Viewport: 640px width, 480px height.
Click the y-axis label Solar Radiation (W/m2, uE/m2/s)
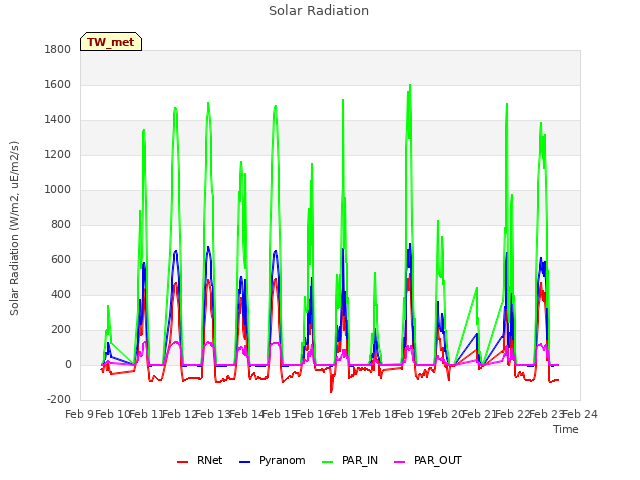click(14, 228)
